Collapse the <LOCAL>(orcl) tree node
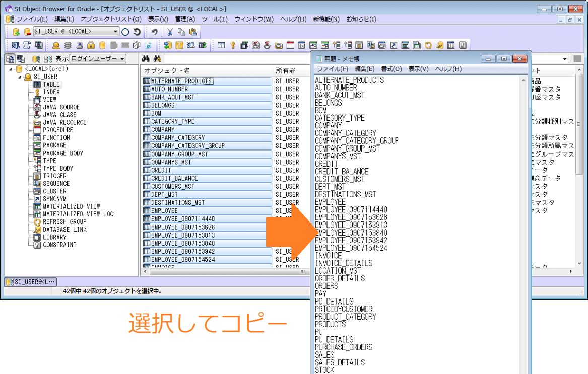 11,69
